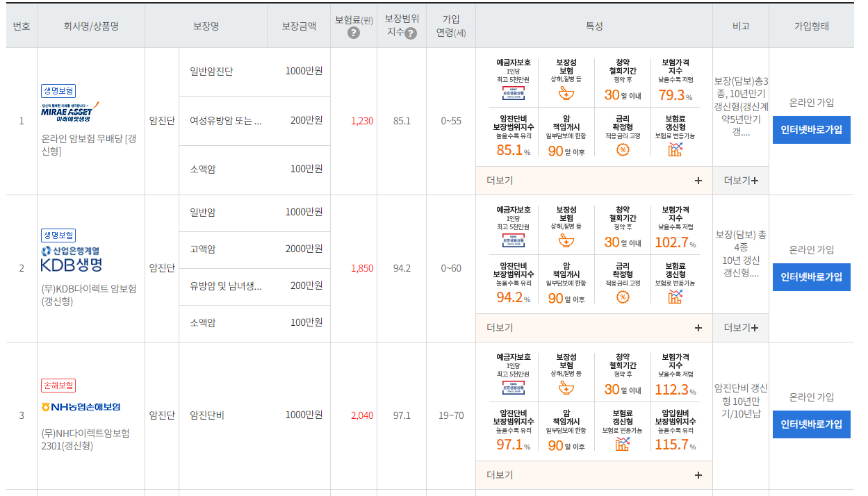Click 보험료갱신형 chart icon in Mirae Asset row
The width and height of the screenshot is (868, 496).
675,149
